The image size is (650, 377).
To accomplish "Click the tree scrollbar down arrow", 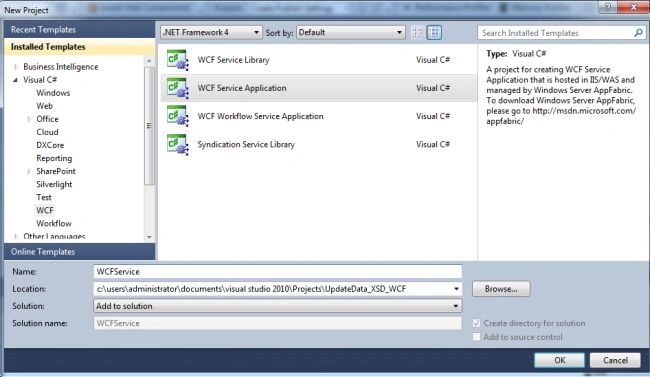I will (x=149, y=237).
